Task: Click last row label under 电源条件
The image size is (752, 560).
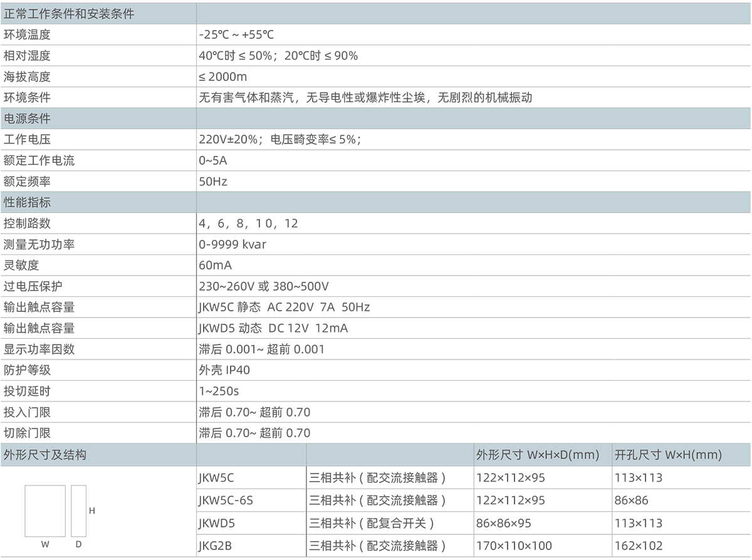Action: tap(29, 181)
